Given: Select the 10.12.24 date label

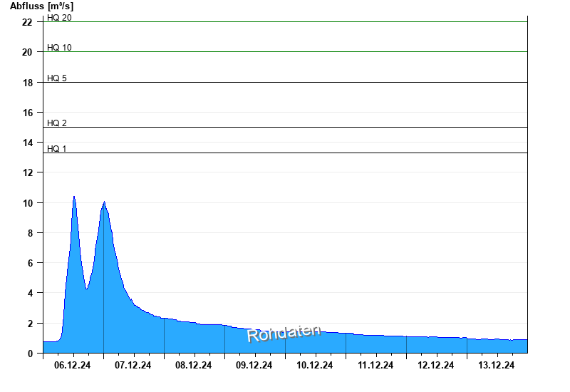Looking at the screenshot, I should pyautogui.click(x=314, y=365).
